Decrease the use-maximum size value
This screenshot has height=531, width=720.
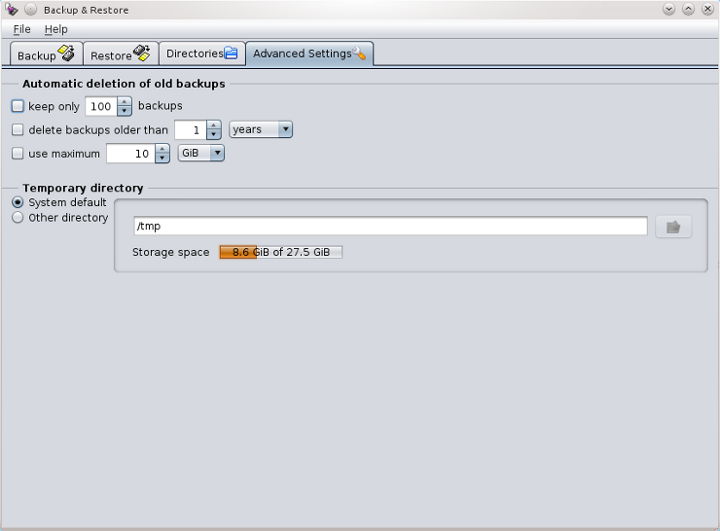click(x=163, y=158)
